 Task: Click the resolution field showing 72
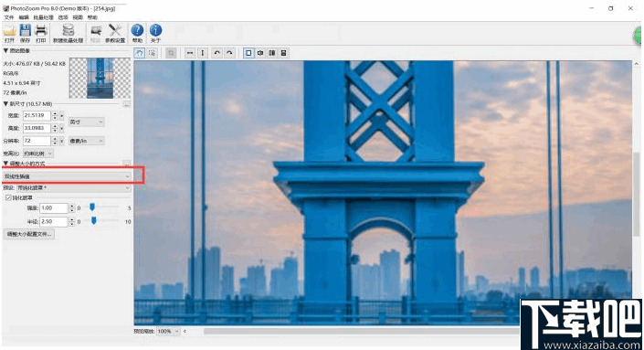37,141
